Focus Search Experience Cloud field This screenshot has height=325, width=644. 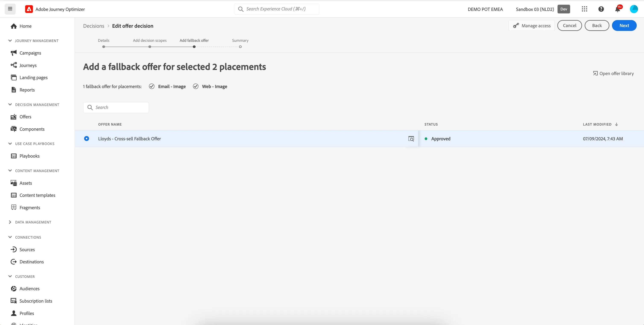point(277,9)
